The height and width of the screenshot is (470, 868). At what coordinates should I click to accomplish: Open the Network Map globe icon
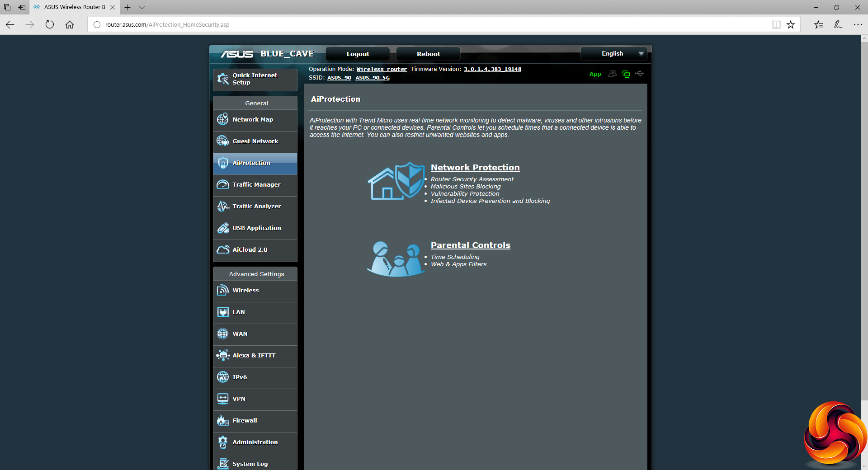tap(223, 119)
